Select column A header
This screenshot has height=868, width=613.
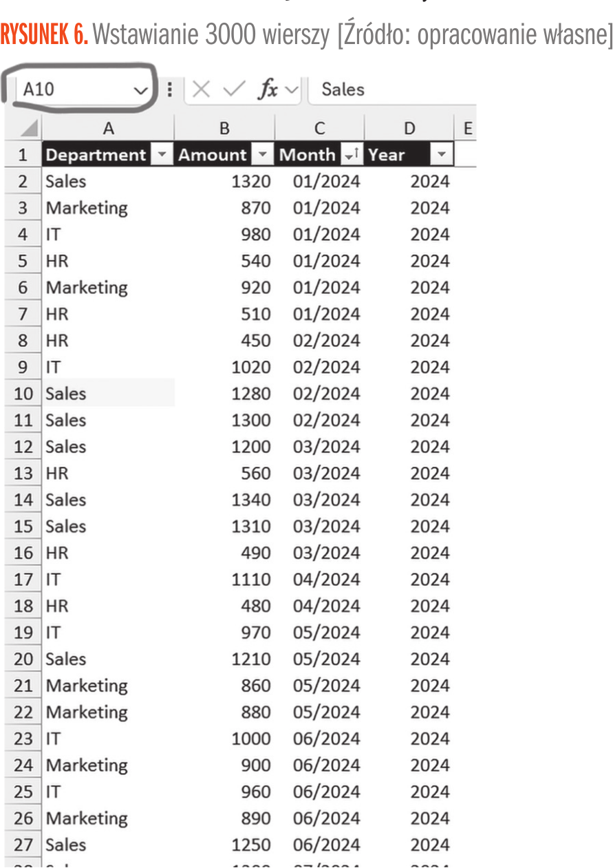tap(108, 128)
